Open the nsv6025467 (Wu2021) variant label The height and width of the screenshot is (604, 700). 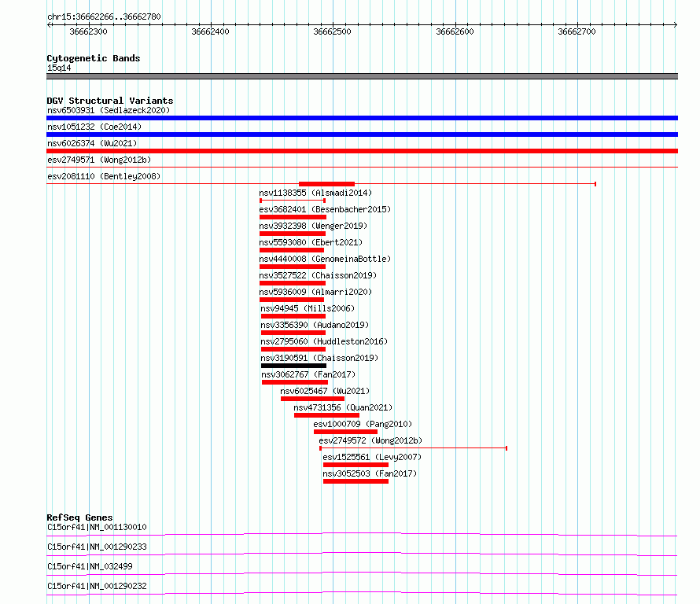point(325,391)
